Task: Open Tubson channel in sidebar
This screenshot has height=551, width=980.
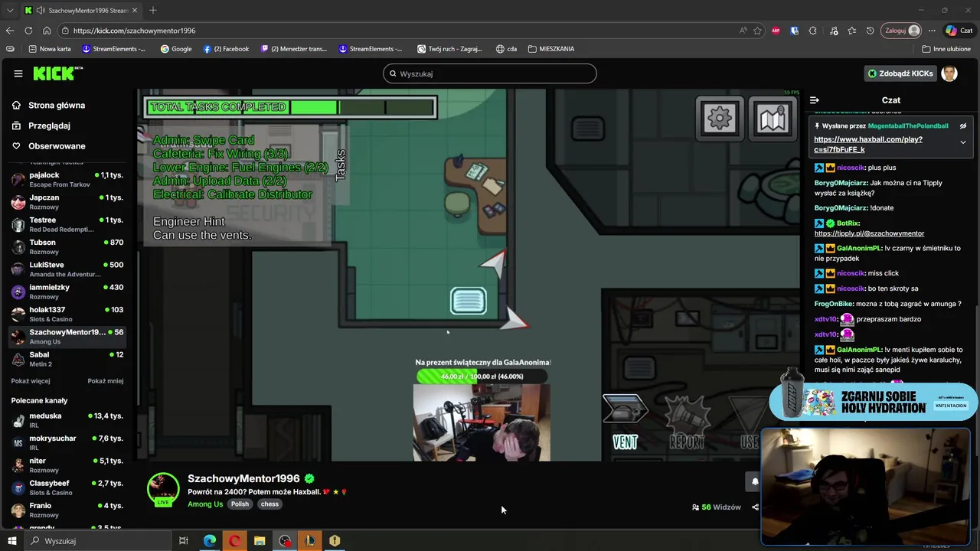Action: click(67, 246)
